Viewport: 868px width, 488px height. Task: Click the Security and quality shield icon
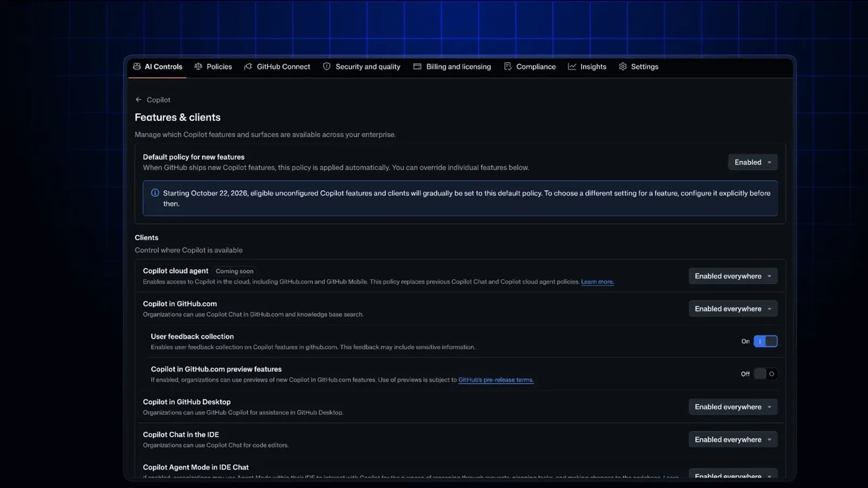(x=327, y=67)
